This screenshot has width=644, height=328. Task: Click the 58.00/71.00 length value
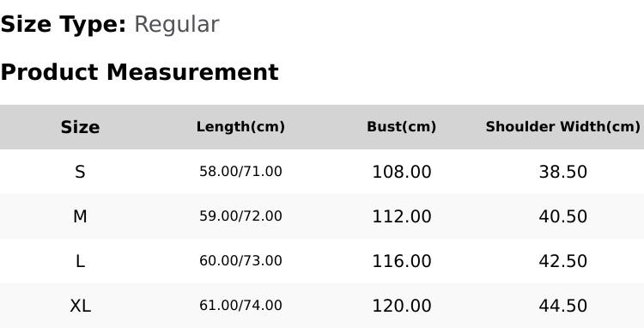(x=240, y=172)
